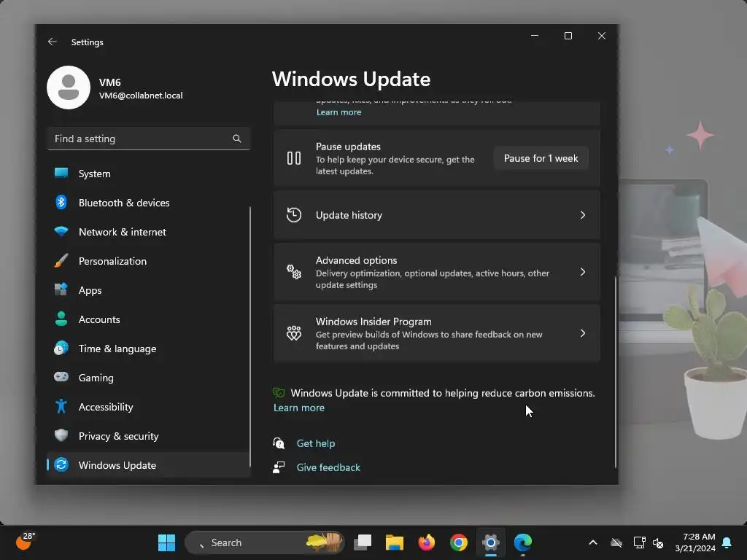Open Gaming settings label
Screen dimensions: 747x560
point(96,378)
